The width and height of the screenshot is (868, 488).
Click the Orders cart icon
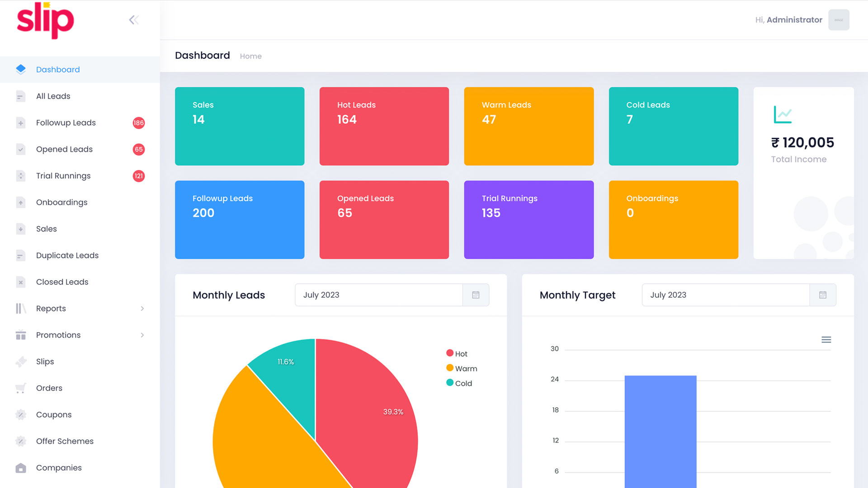pyautogui.click(x=21, y=388)
